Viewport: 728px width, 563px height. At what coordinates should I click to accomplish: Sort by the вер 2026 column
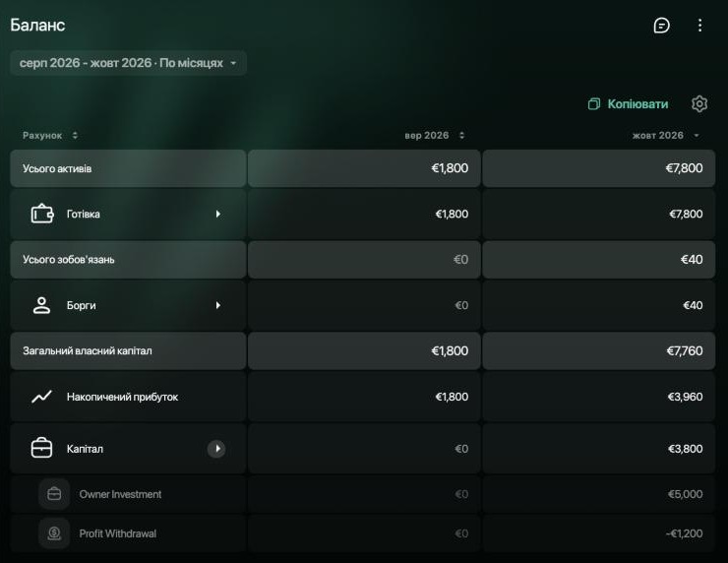pos(435,135)
